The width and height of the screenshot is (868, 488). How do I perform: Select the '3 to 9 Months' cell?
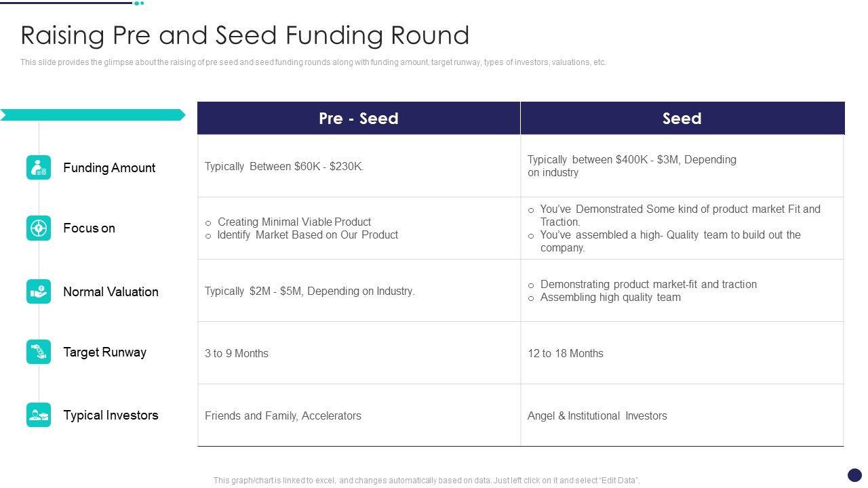tap(237, 353)
